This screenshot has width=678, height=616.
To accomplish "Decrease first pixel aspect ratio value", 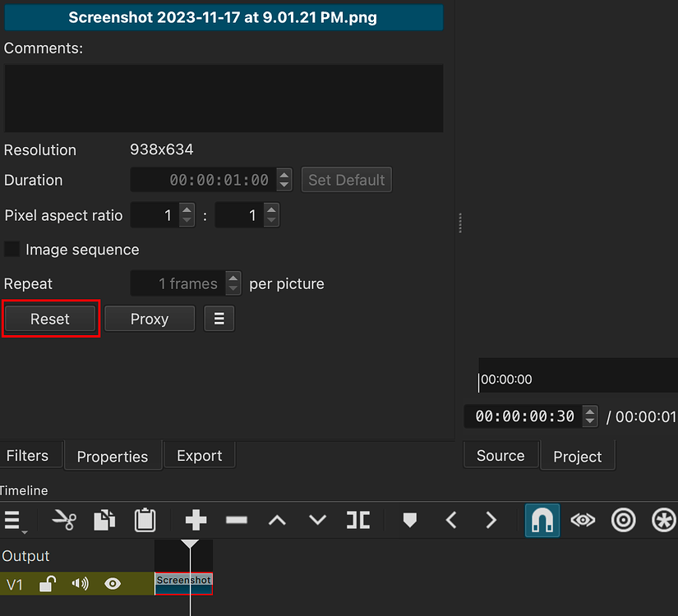I will coord(187,220).
